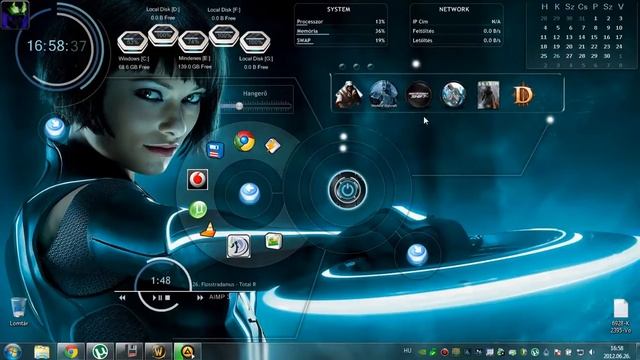This screenshot has width=640, height=360.
Task: Skip to next track in AIMP widget
Action: tap(200, 298)
